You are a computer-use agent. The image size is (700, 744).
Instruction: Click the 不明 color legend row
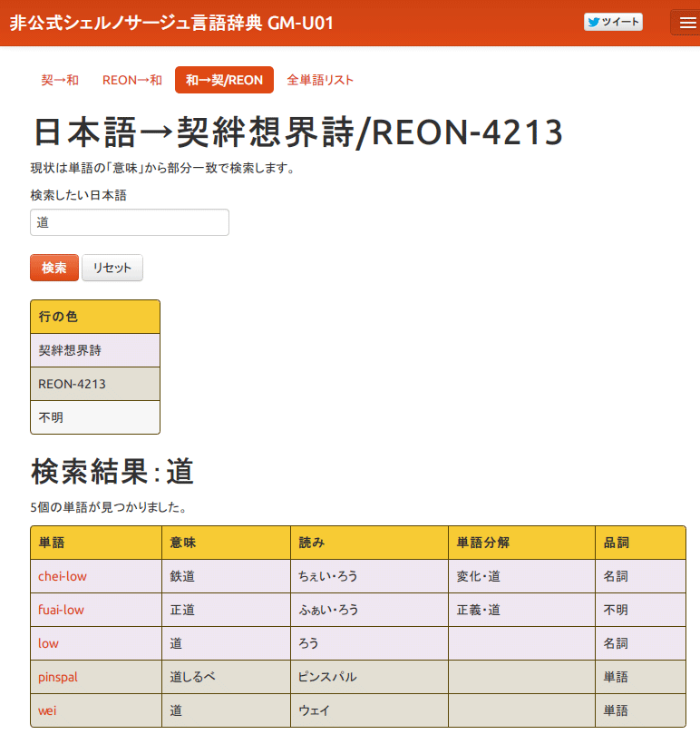(x=95, y=417)
